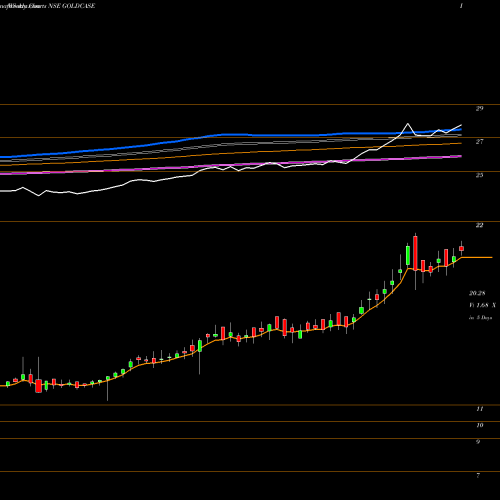Click the '7' price axis label
Screen dimensions: 500x500
click(x=478, y=476)
